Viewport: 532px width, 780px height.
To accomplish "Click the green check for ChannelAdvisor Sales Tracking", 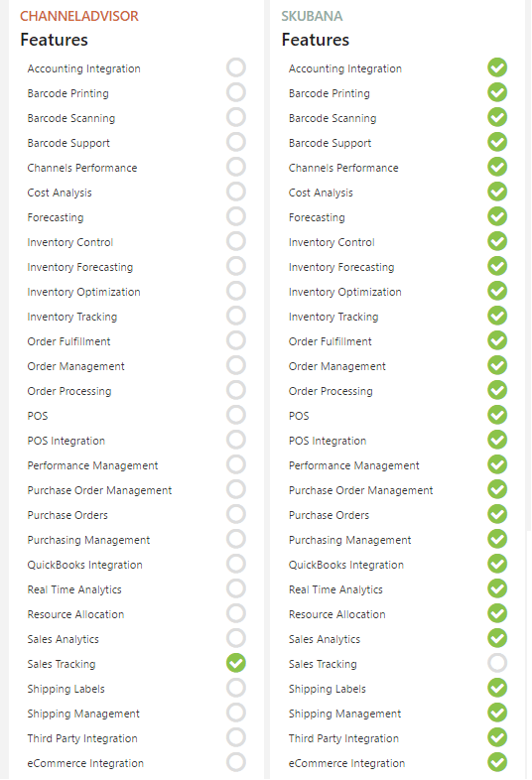I will pos(236,663).
